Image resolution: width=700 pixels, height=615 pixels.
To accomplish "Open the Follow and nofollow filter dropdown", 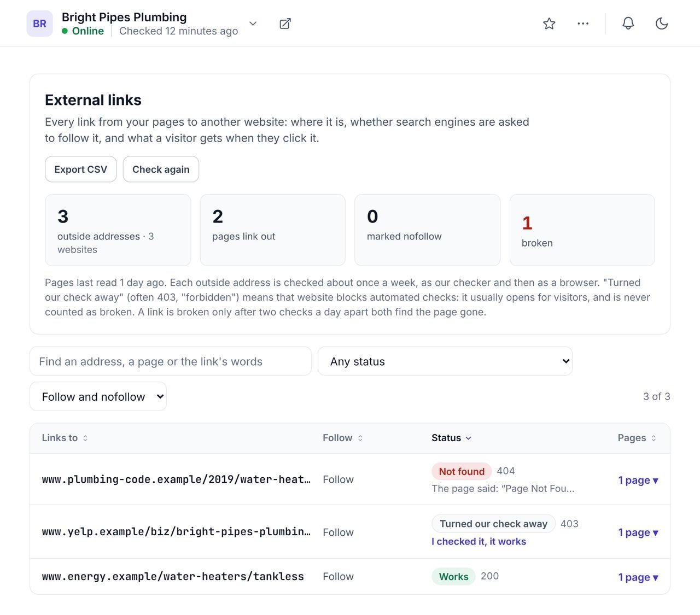I will [x=98, y=397].
